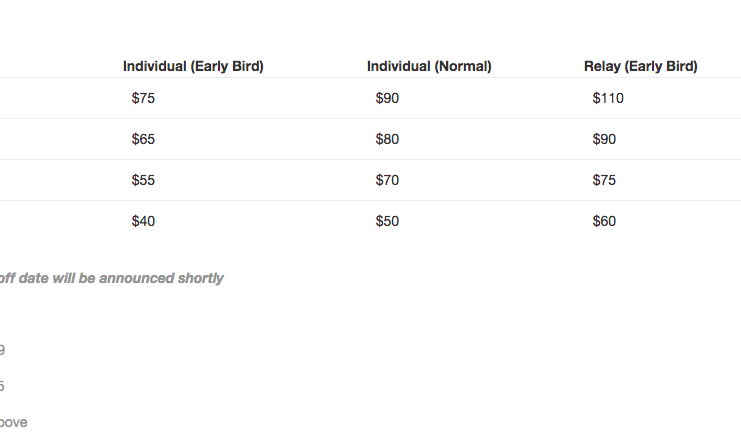Select the $55 Individual Early Bird price
This screenshot has width=741, height=448.
pyautogui.click(x=143, y=180)
